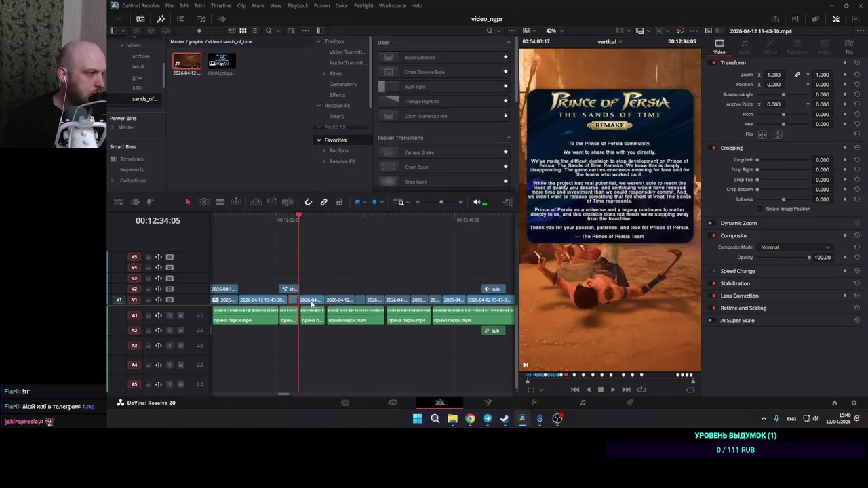Screen dimensions: 868x488
Task: Select the Cross Dissolve Ease transition
Action: pos(443,72)
